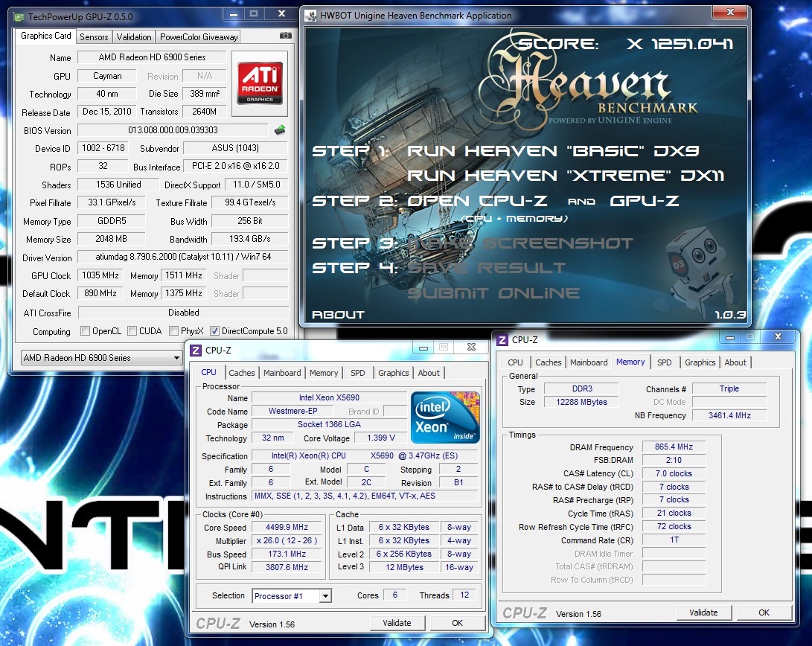Toggle the OpenCL checkbox in GPU-Z
Image resolution: width=812 pixels, height=646 pixels.
pos(86,330)
